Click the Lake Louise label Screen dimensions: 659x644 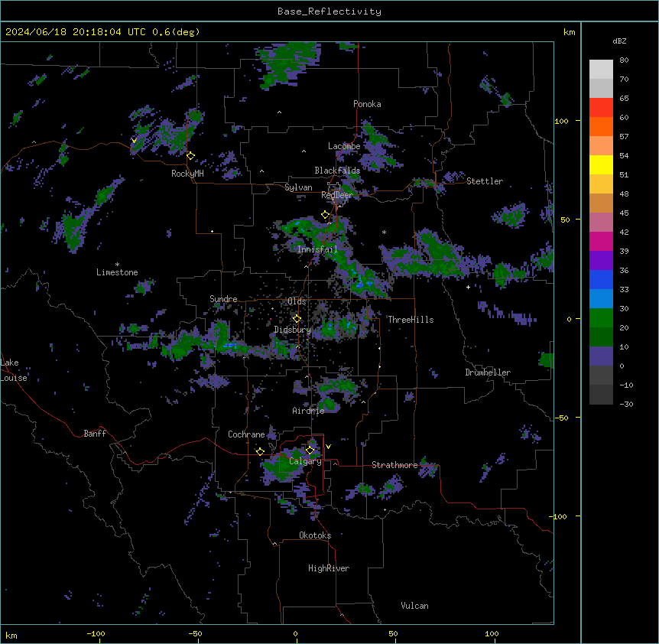(x=14, y=370)
